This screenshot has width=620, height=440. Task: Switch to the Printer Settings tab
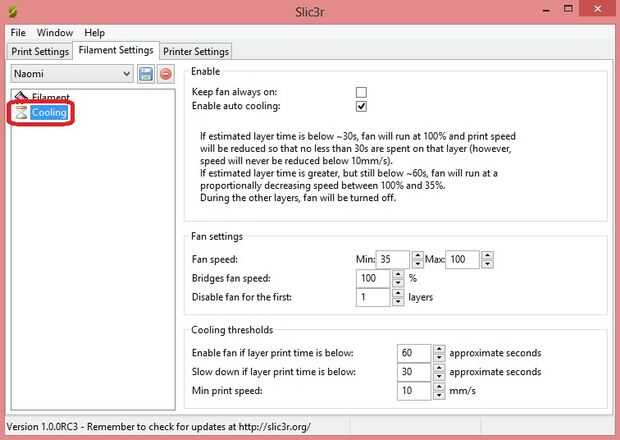pos(196,51)
